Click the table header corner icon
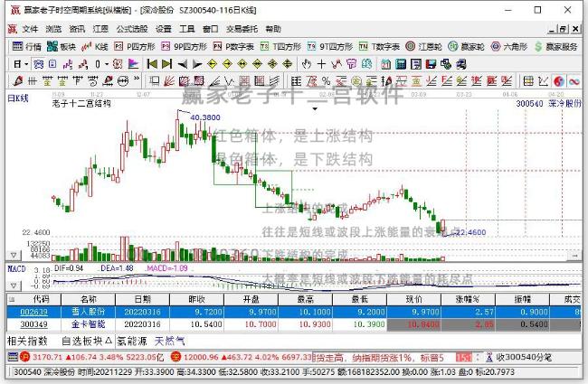The image size is (588, 384). click(x=12, y=299)
